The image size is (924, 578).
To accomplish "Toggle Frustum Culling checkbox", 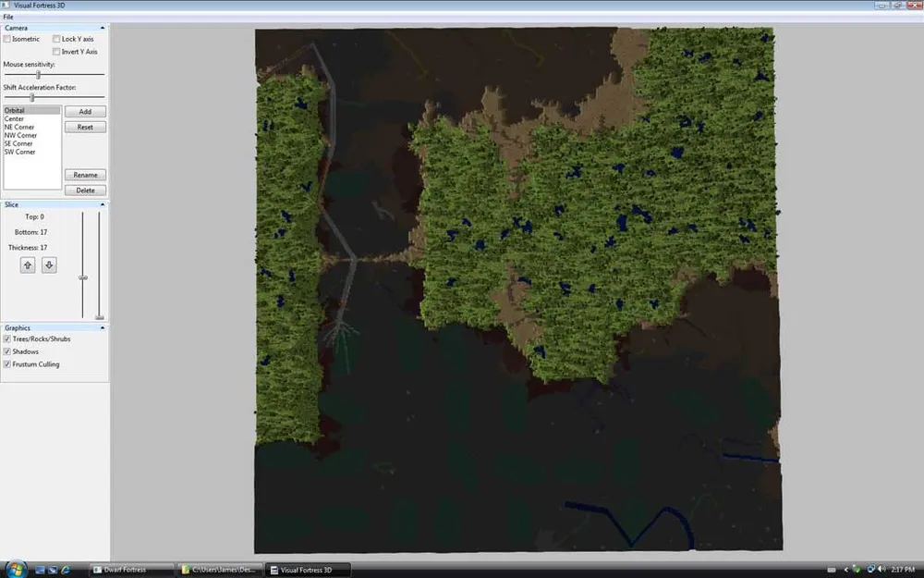I will (x=6, y=364).
